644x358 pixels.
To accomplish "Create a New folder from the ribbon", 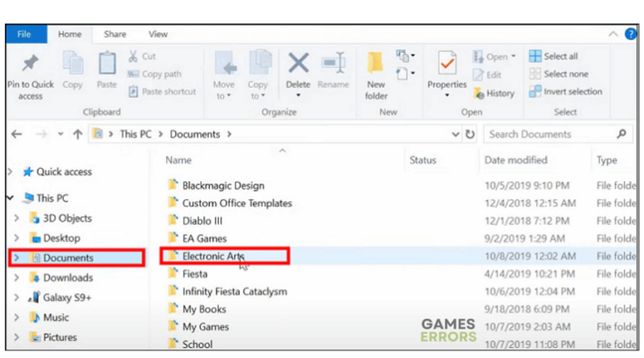I will point(377,65).
